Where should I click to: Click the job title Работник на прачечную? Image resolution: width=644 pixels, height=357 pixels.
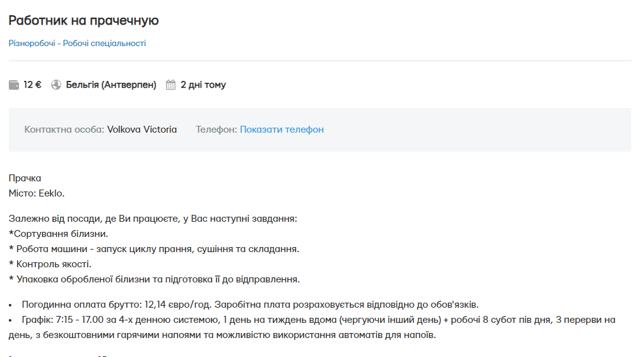click(x=83, y=20)
